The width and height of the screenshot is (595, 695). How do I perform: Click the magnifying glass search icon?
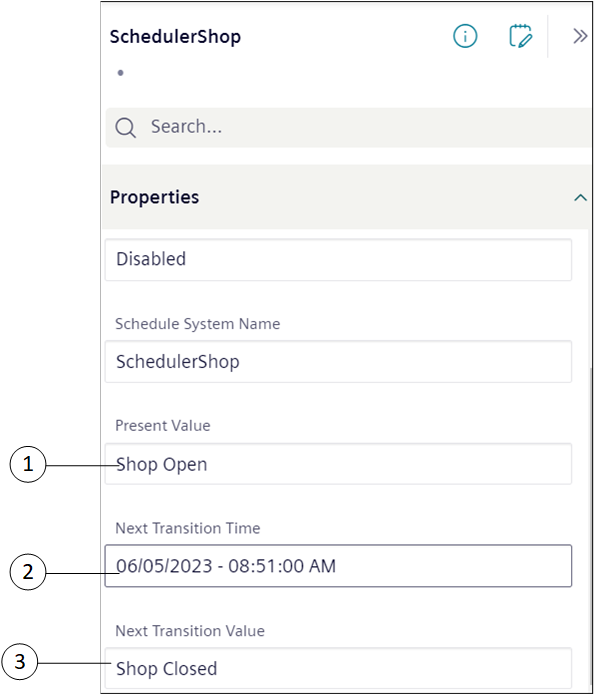pos(125,128)
